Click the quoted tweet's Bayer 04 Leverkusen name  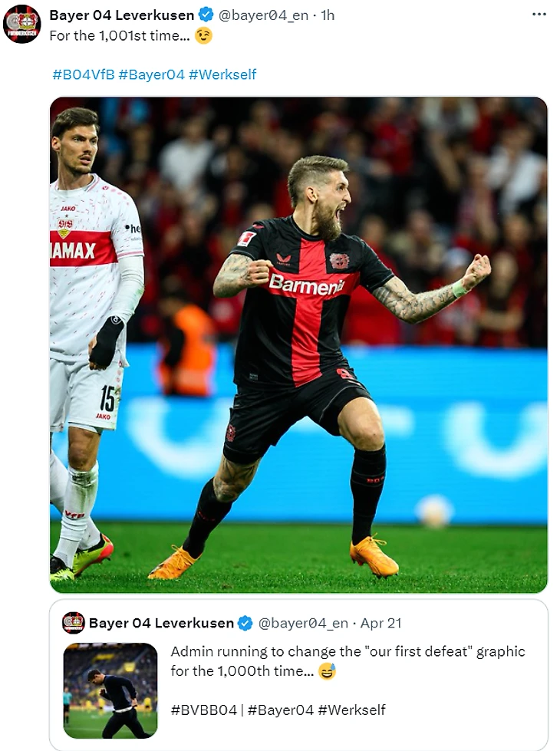coord(161,623)
